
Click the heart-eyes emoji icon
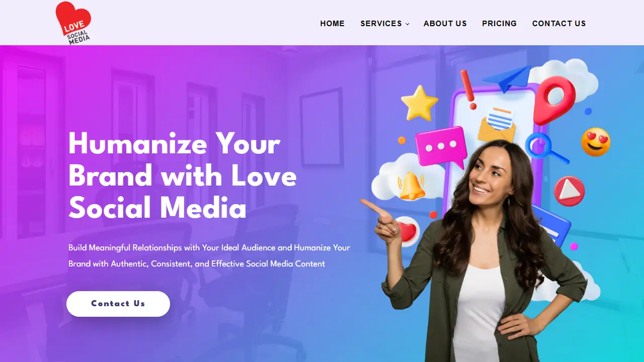point(596,142)
